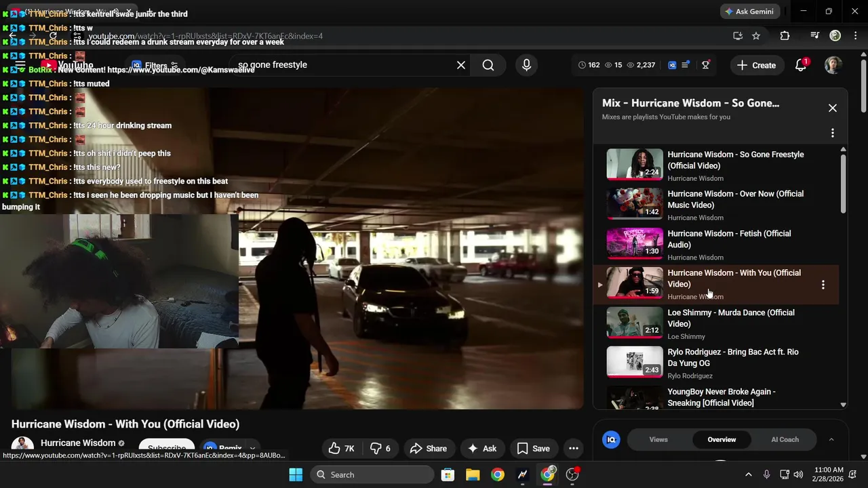The height and width of the screenshot is (488, 868).
Task: Switch to Views tab
Action: click(658, 439)
